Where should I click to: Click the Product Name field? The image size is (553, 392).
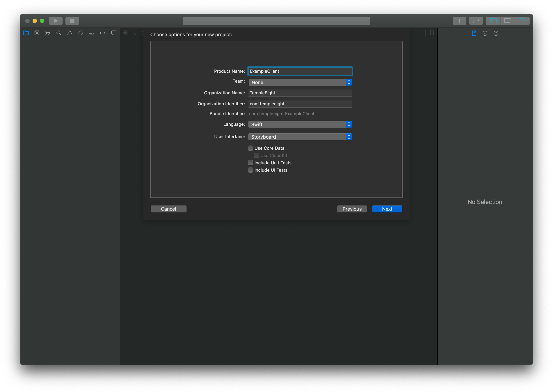[x=300, y=71]
